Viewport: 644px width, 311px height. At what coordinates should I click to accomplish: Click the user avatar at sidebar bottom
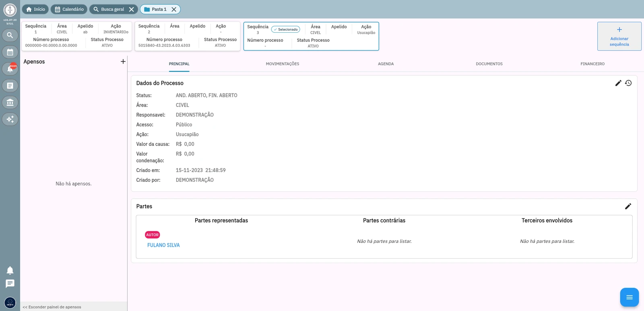click(x=10, y=303)
